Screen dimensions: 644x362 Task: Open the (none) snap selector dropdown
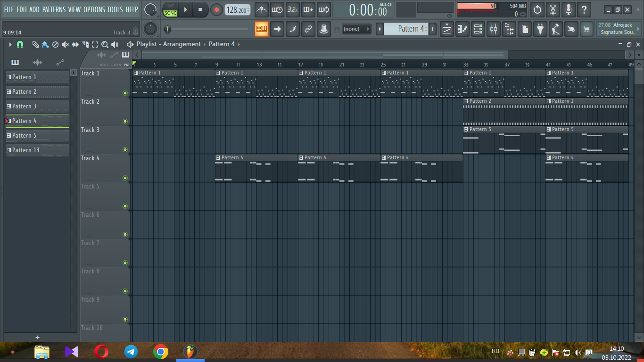[356, 29]
